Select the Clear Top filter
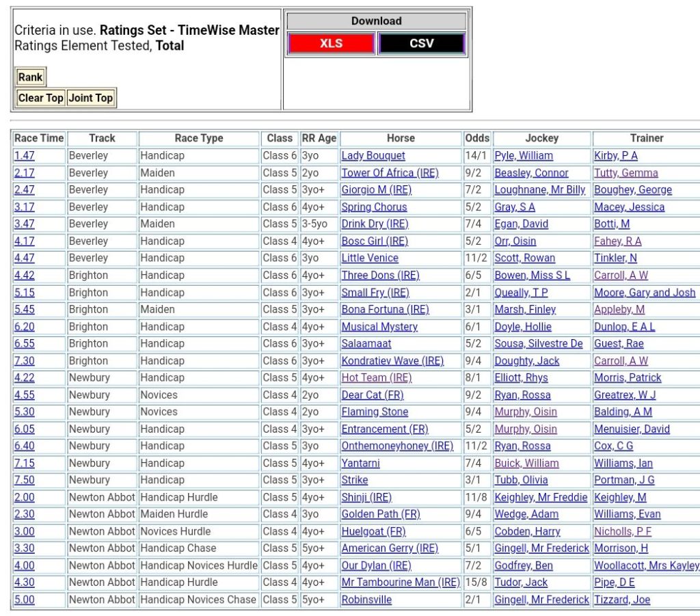 tap(40, 98)
